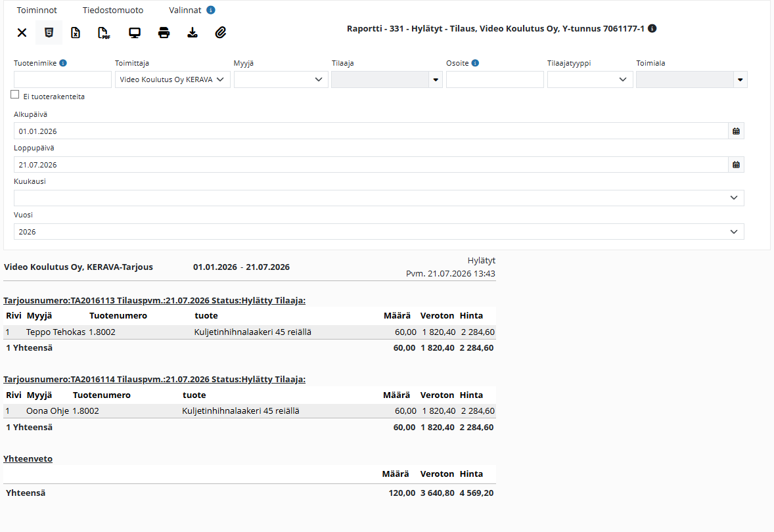Click report header Video Koulutus Oy, KERAVA-Tarjous
774x532 pixels.
tap(78, 267)
